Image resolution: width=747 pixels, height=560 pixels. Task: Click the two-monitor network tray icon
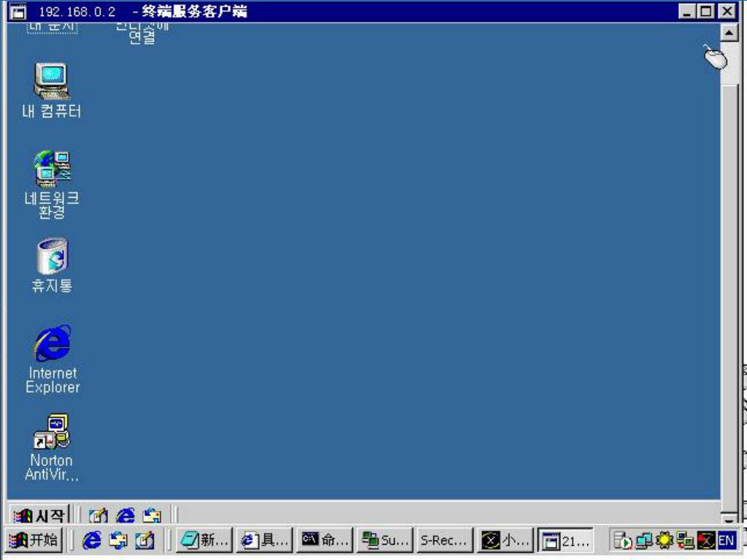coord(643,540)
